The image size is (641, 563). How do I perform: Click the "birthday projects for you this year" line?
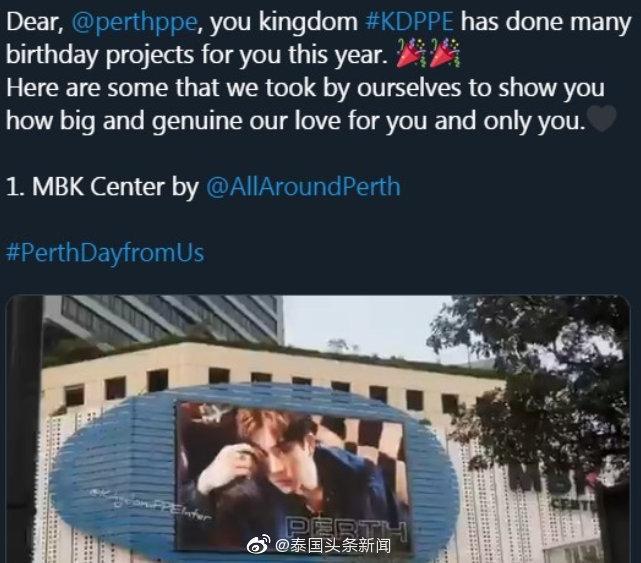[197, 54]
